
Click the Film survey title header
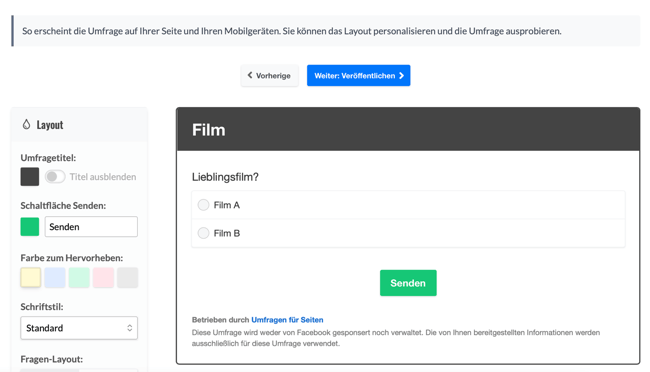(x=209, y=130)
